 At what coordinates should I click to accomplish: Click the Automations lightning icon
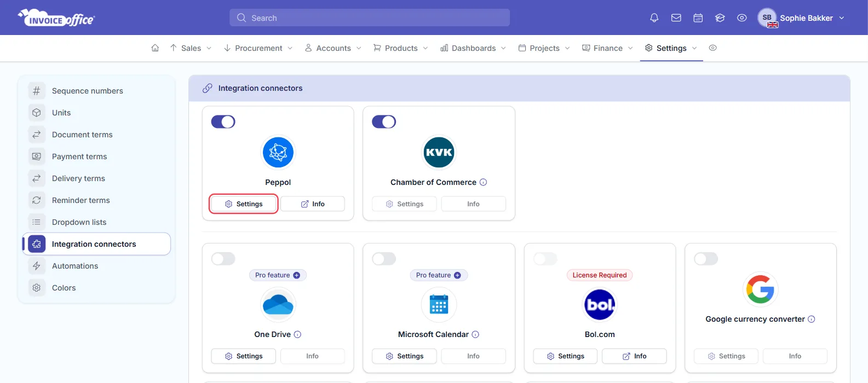point(37,266)
